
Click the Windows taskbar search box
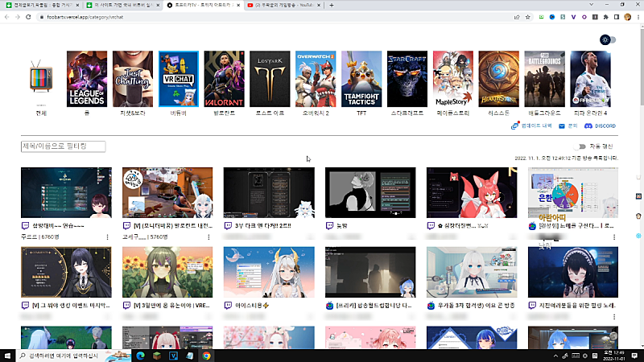73,356
